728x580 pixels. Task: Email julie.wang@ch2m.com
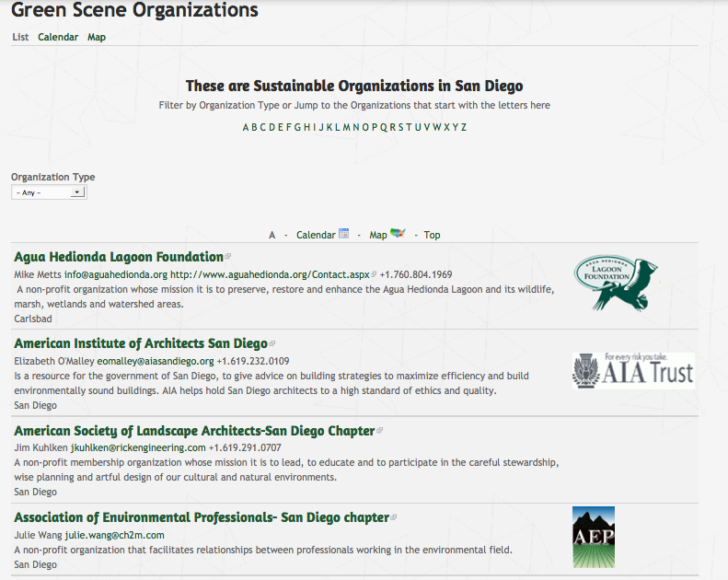114,535
